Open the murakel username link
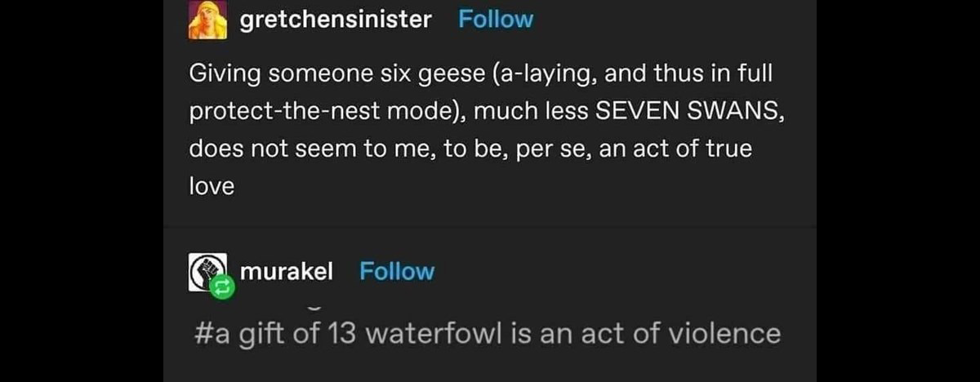Viewport: 980px width, 382px height. tap(286, 271)
